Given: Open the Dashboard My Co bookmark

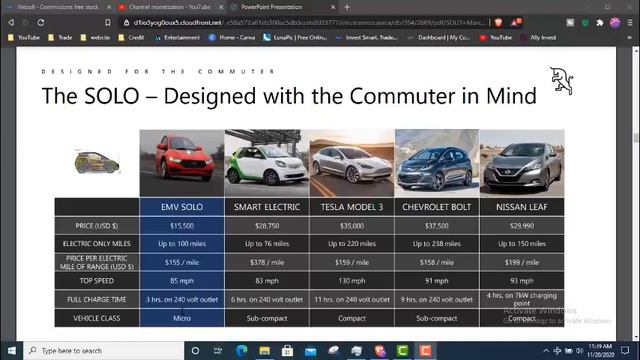Looking at the screenshot, I should tap(439, 38).
